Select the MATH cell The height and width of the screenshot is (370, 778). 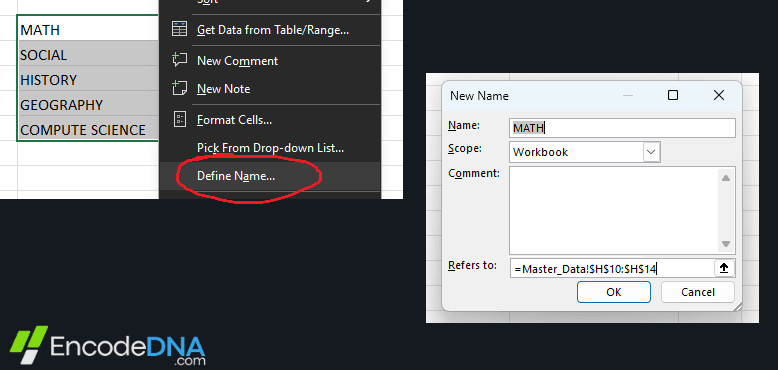coord(88,29)
